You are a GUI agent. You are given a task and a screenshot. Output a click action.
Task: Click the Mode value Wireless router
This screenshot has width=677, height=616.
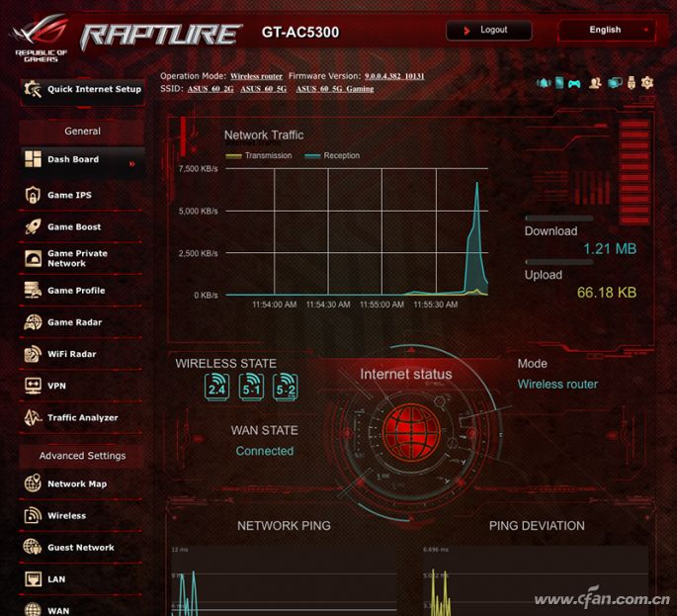point(557,385)
